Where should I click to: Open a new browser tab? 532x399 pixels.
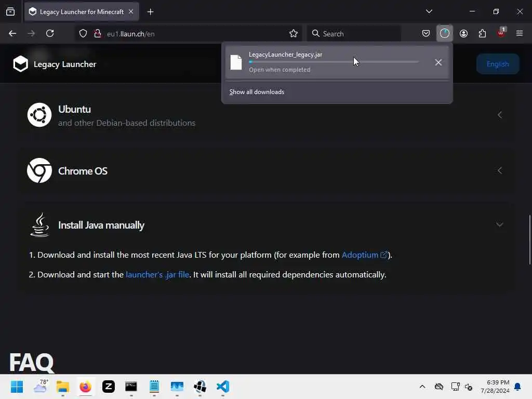click(150, 12)
